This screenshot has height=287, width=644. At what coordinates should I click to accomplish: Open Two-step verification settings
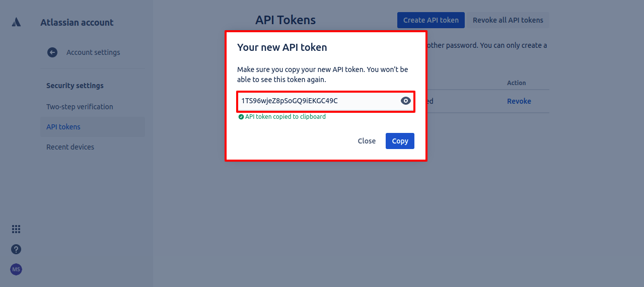click(x=80, y=107)
